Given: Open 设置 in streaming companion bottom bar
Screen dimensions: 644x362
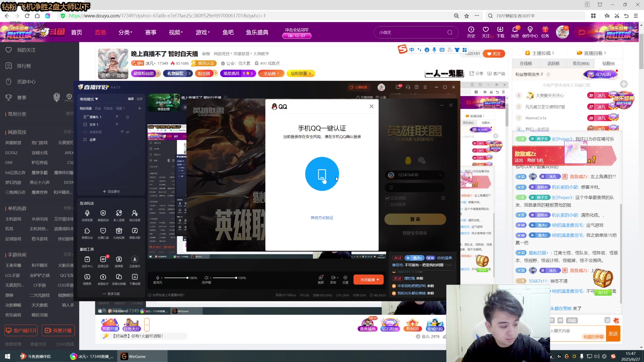Looking at the screenshot, I should point(345,279).
